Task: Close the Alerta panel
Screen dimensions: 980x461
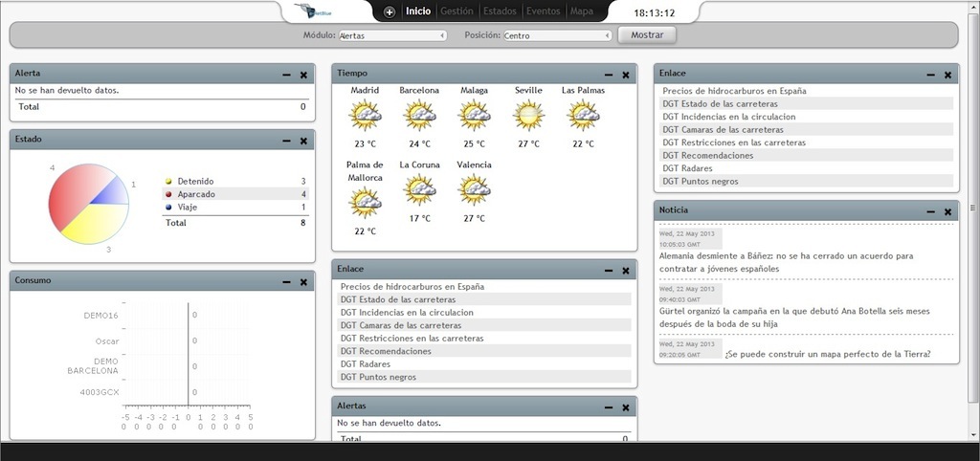Action: click(x=303, y=75)
